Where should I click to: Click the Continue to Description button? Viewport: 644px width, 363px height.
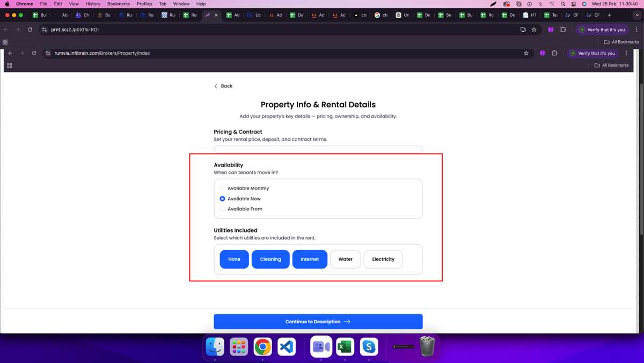(x=318, y=322)
